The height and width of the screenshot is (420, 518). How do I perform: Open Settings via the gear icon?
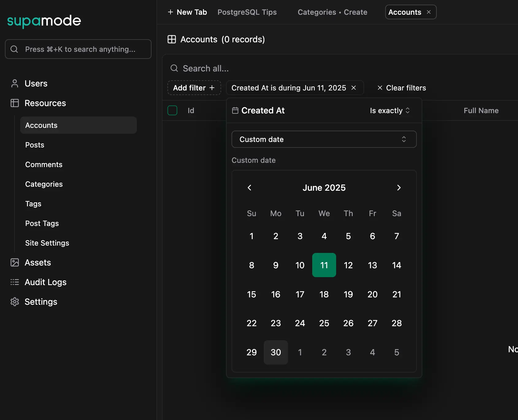(x=14, y=302)
